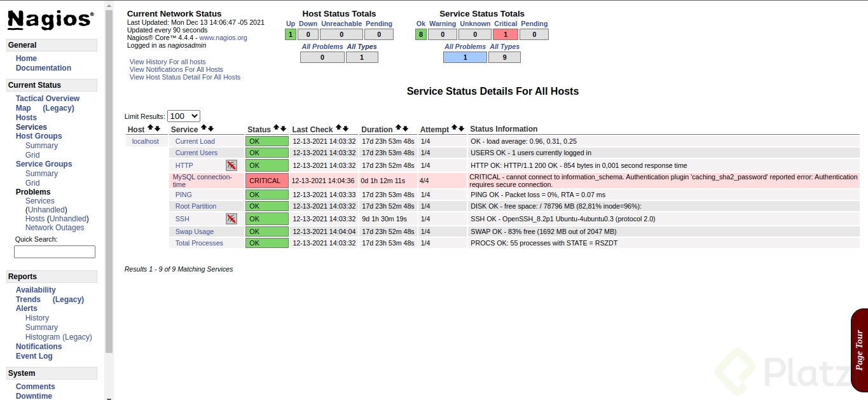View Notifications For All Hosts

pyautogui.click(x=176, y=69)
